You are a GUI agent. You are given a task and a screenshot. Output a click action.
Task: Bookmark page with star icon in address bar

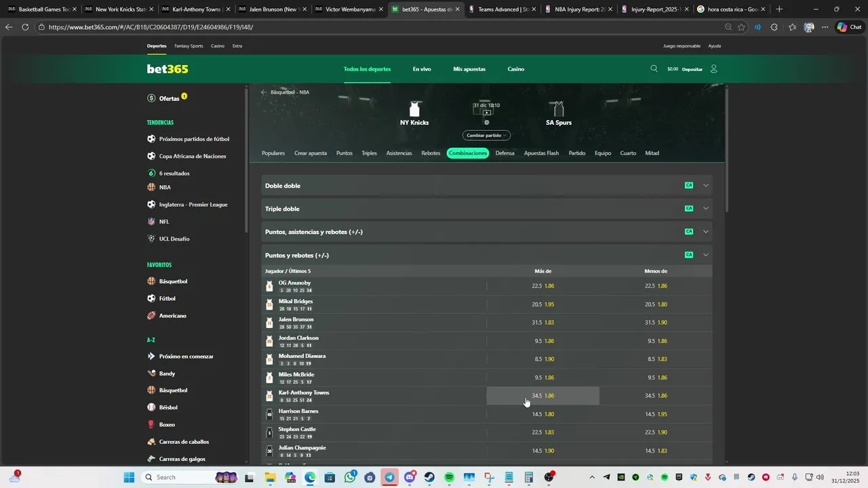741,27
